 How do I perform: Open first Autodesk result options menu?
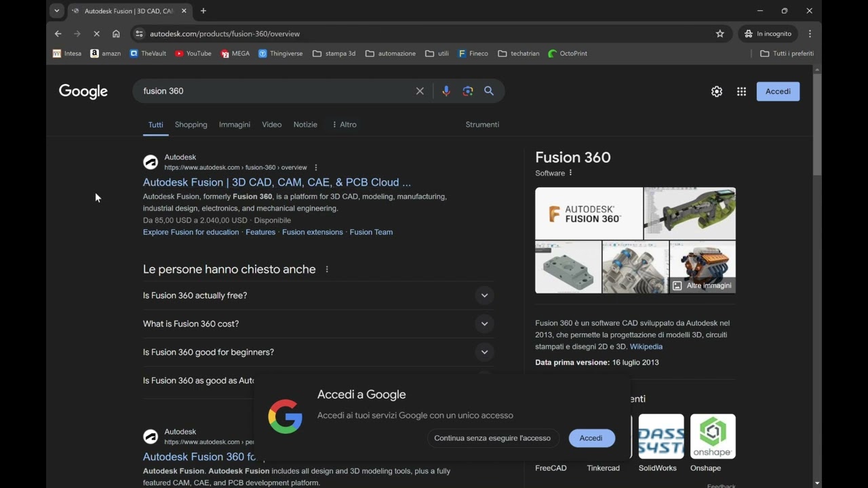click(316, 167)
